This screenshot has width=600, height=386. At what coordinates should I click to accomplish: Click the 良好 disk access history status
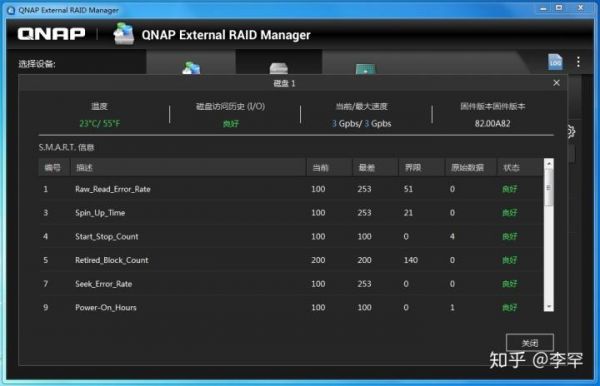230,124
